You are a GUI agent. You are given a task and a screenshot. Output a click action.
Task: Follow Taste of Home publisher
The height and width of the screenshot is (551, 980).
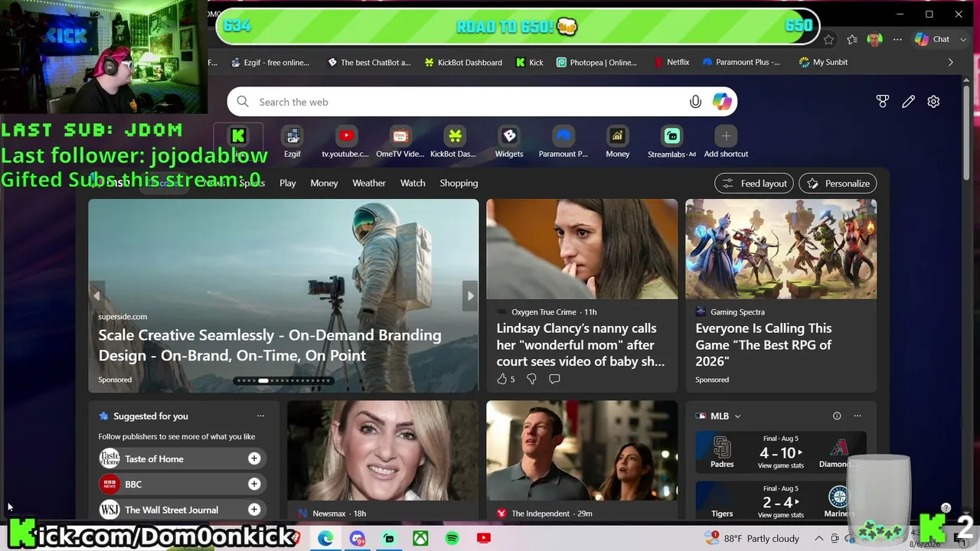tap(254, 458)
